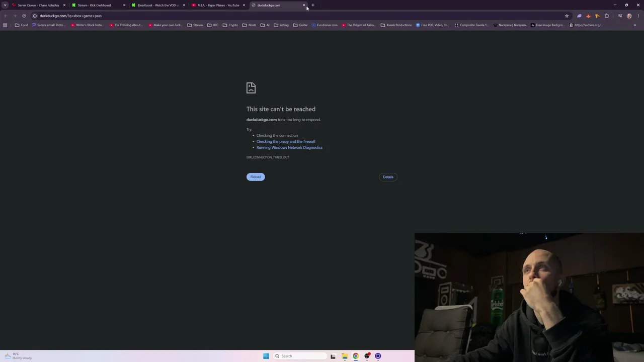This screenshot has height=362, width=644.
Task: View site information icon in address bar
Action: pos(35,16)
